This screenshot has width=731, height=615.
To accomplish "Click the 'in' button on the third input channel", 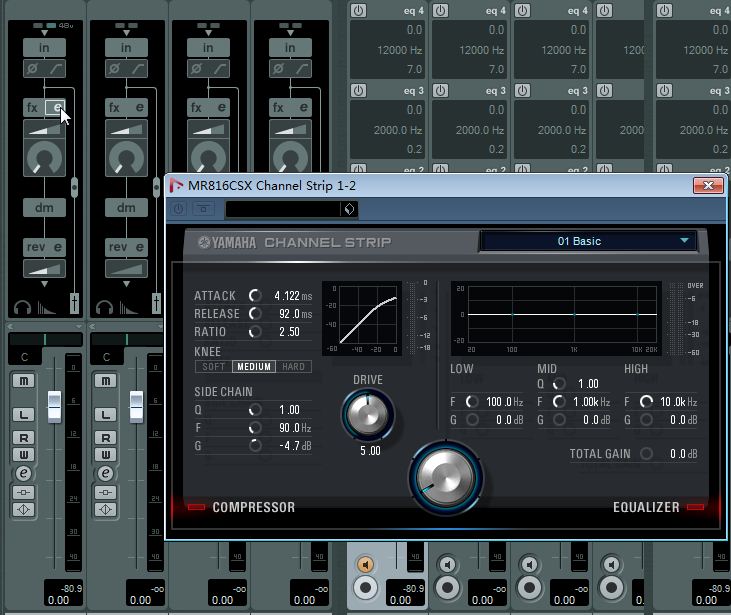I will (208, 48).
